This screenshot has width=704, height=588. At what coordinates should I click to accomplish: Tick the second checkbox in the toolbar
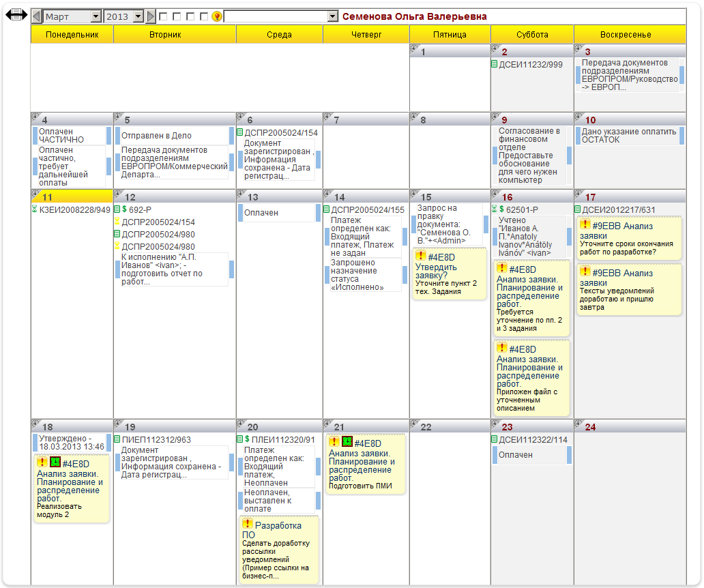[x=177, y=16]
